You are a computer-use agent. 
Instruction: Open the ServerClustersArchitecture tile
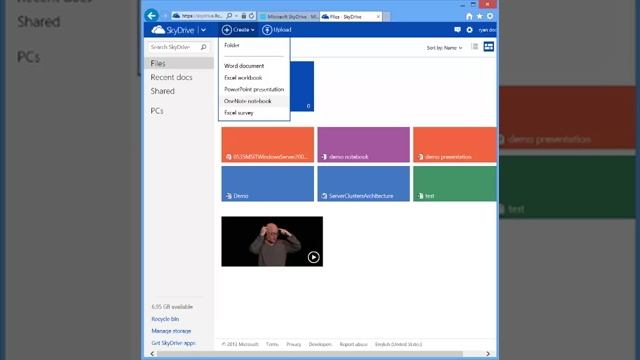point(364,184)
